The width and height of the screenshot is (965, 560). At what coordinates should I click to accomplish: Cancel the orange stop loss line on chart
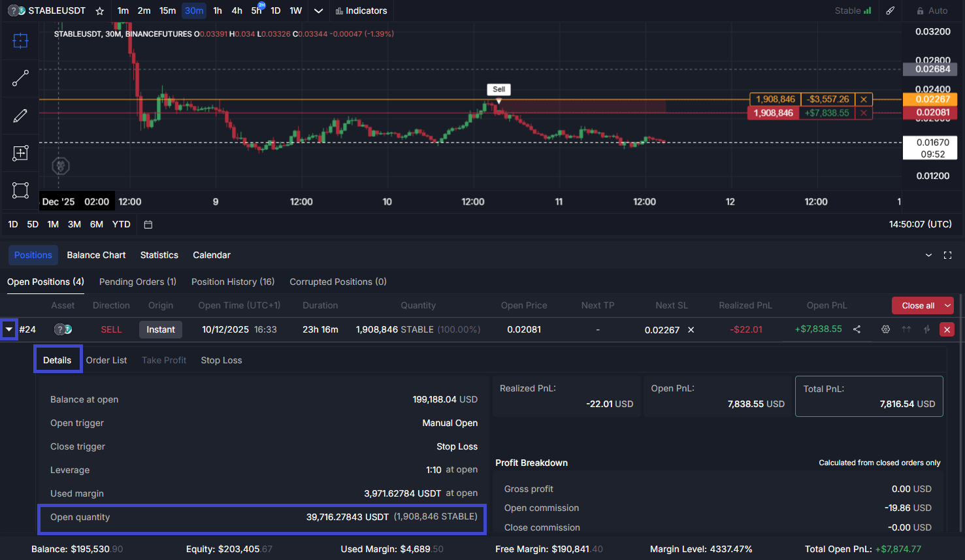[864, 99]
